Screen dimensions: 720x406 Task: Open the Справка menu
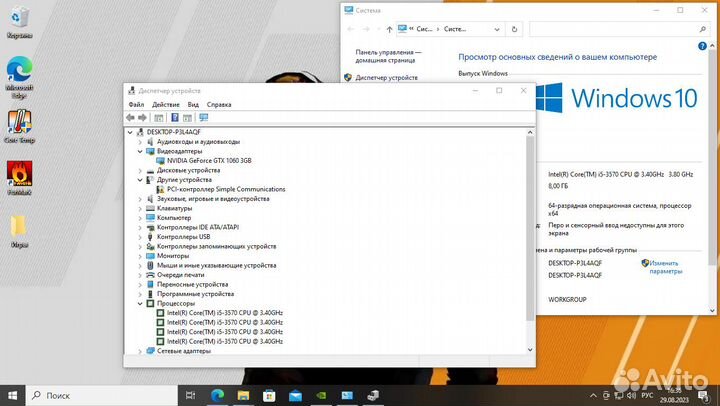pyautogui.click(x=219, y=105)
